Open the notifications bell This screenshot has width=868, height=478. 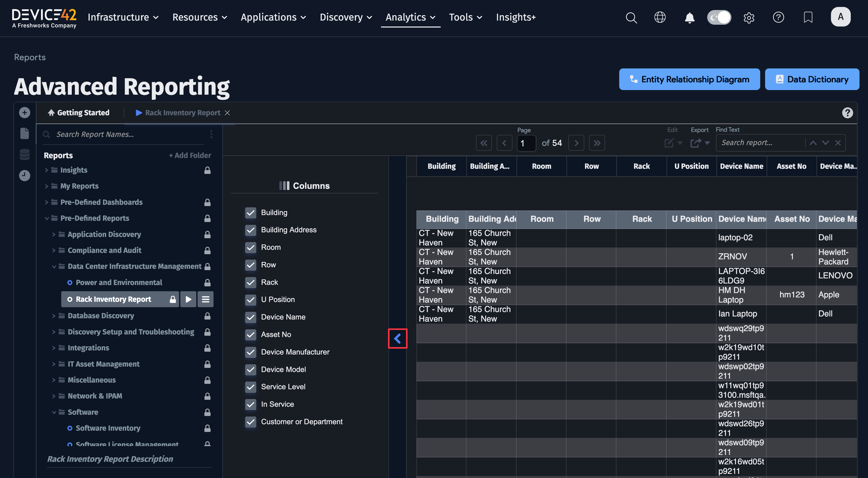coord(689,17)
